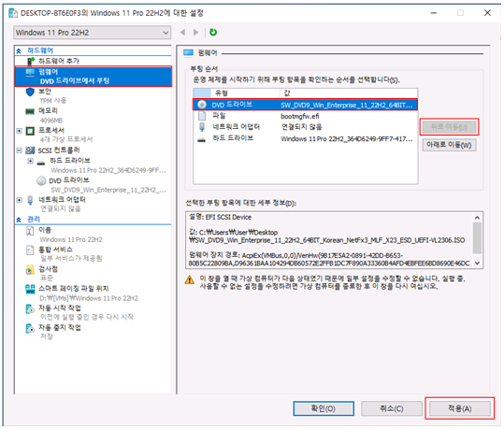504x428 pixels.
Task: Click the 통합 서비스 icon
Action: pos(30,250)
